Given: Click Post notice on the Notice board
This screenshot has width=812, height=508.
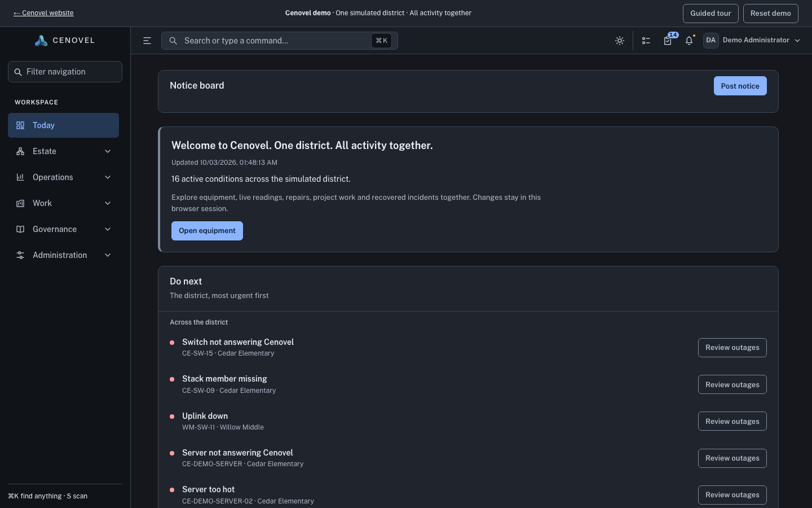Looking at the screenshot, I should click(740, 86).
